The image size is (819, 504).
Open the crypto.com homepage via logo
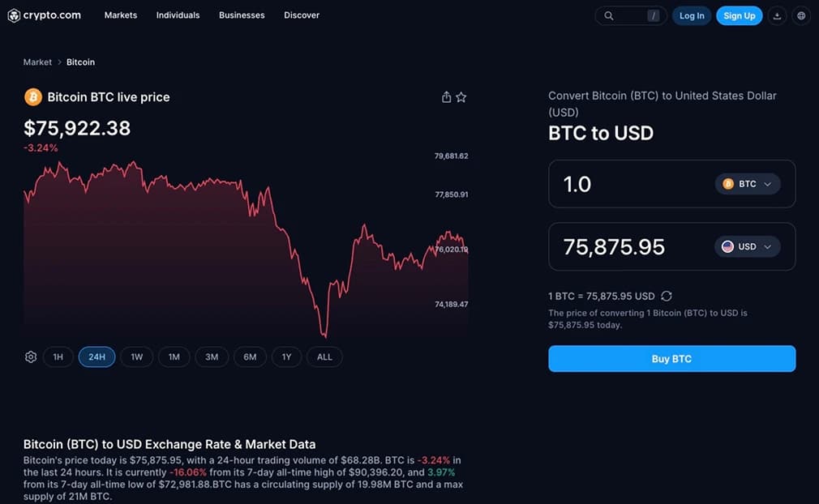click(x=45, y=15)
